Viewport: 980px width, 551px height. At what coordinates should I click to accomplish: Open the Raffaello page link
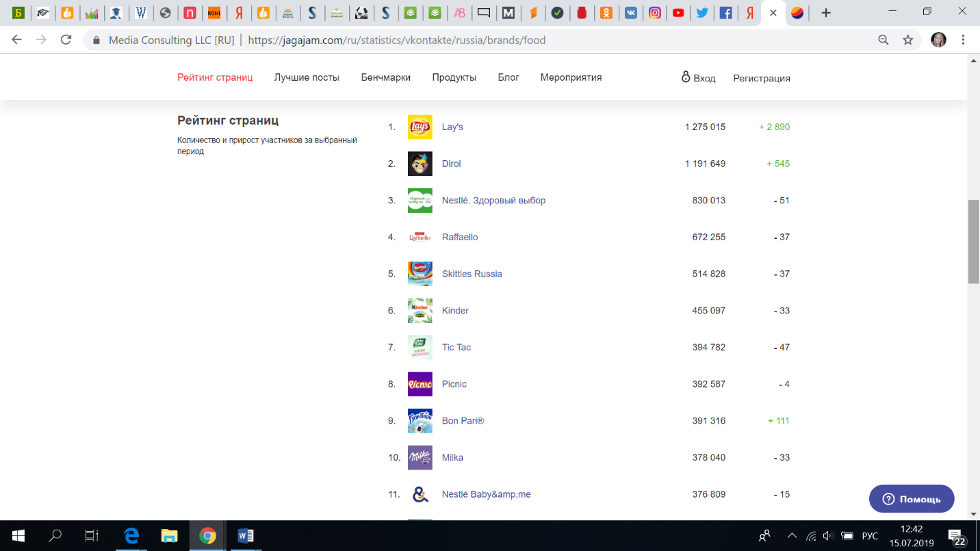(x=460, y=238)
